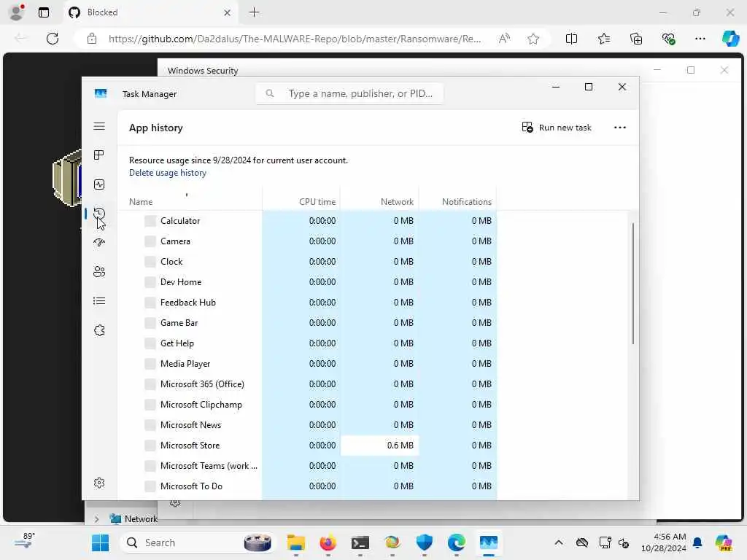Open weather widget showing 89°
The image size is (747, 560).
tap(24, 540)
